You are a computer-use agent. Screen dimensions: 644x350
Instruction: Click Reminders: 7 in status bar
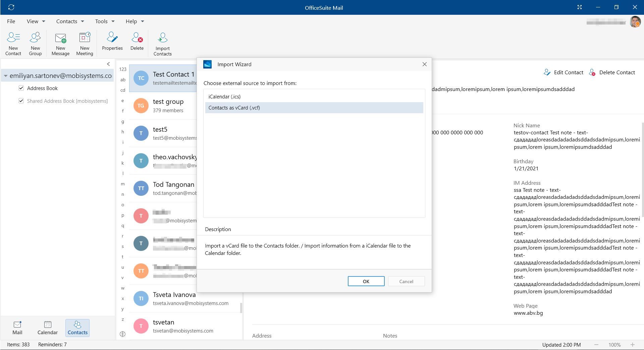click(52, 345)
